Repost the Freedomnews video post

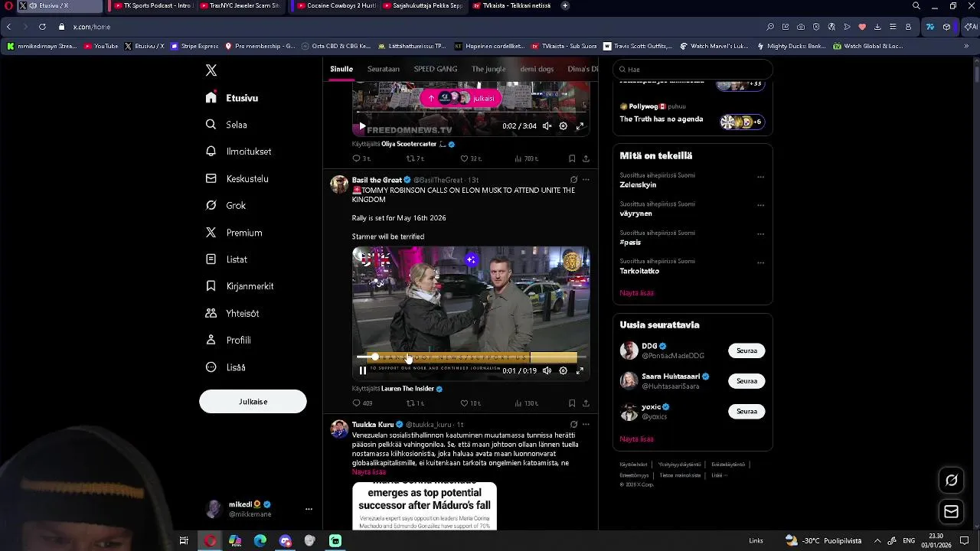point(414,158)
